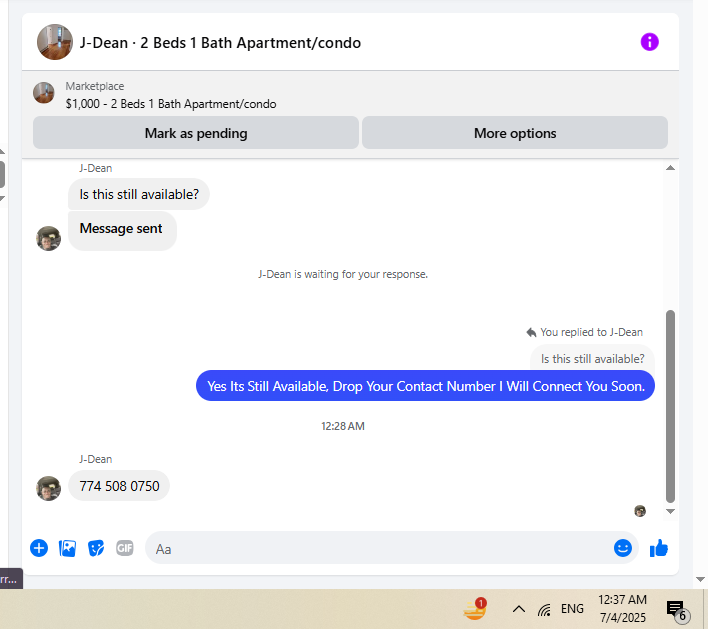This screenshot has height=629, width=708.
Task: Open J-Dean profile picture in header
Action: coord(55,42)
